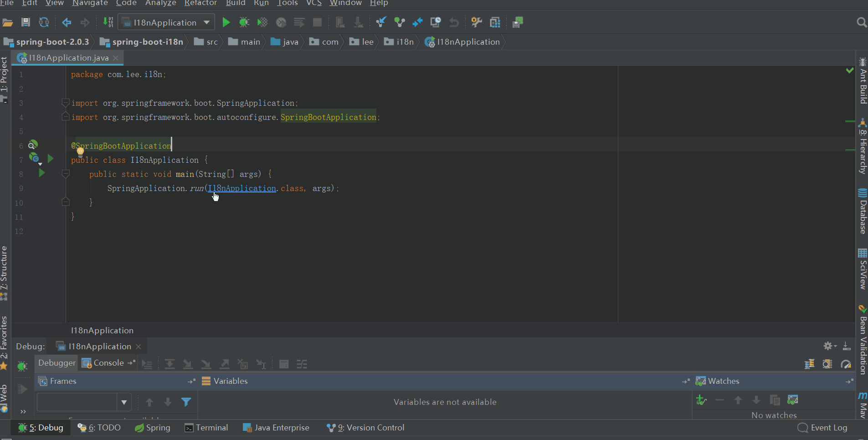Close the I18nApplication.java editor tab
Screen dimensions: 868x440
116,58
